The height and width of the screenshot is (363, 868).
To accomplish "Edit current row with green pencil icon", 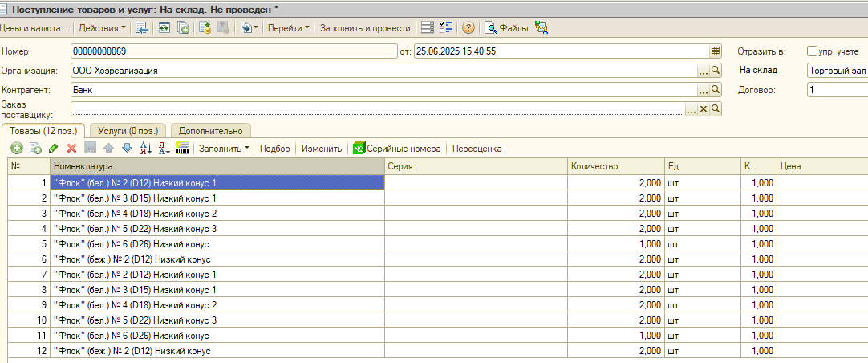I will [x=53, y=148].
